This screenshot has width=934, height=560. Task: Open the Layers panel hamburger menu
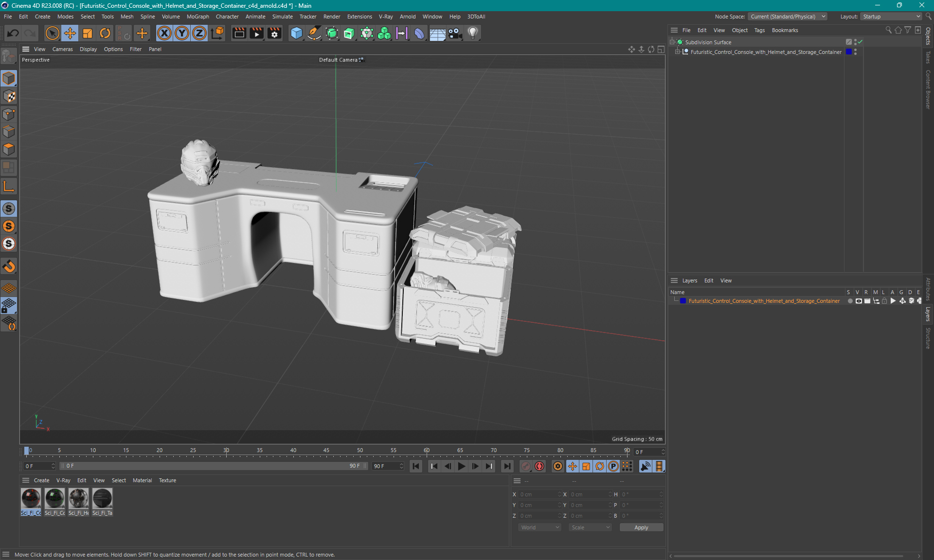point(674,280)
